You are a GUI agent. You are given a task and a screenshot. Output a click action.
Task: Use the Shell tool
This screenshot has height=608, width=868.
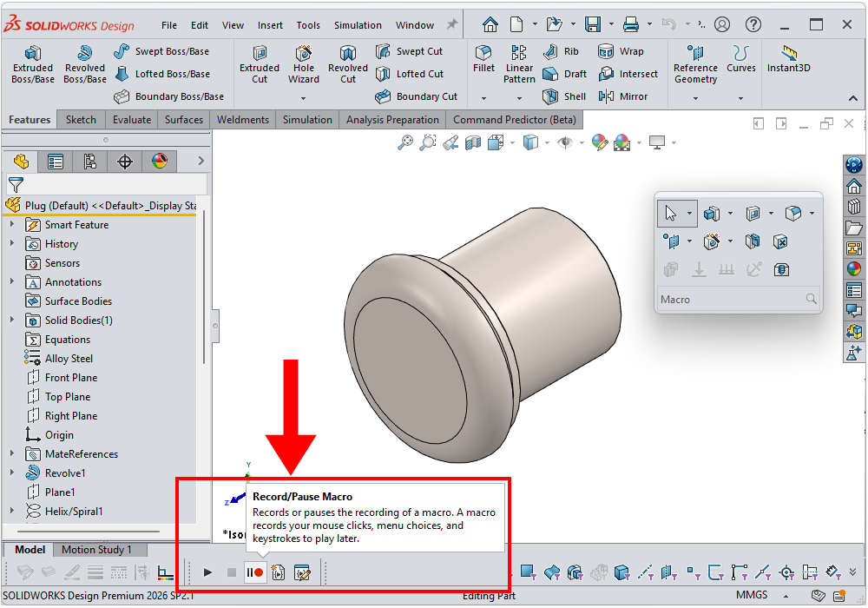point(564,96)
